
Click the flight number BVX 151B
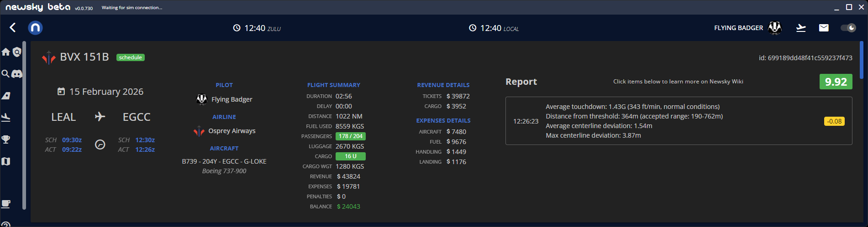point(84,57)
